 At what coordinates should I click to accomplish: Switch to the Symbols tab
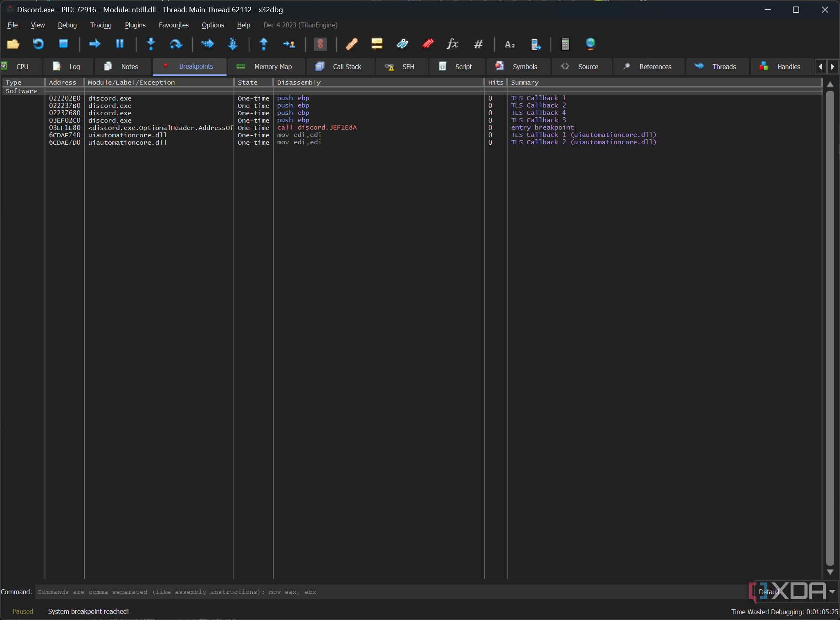pyautogui.click(x=518, y=67)
